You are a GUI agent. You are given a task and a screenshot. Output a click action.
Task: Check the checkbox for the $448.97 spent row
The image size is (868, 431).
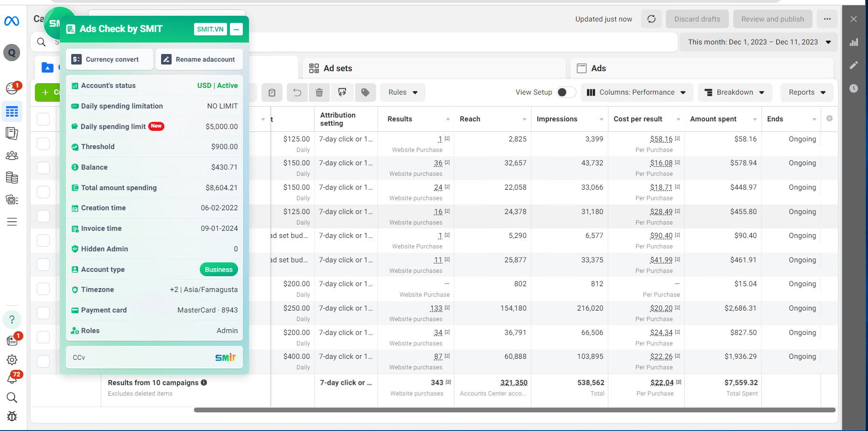tap(43, 192)
